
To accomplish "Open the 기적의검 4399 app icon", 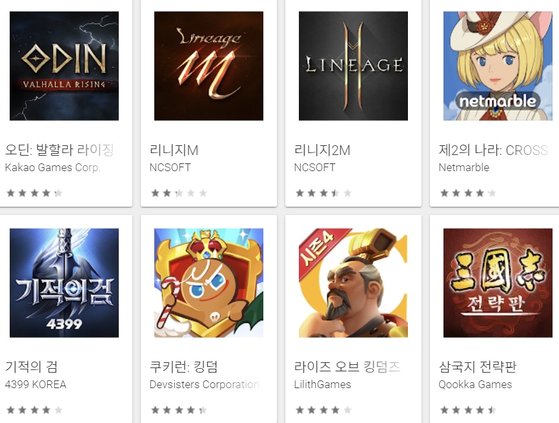I will click(x=64, y=283).
